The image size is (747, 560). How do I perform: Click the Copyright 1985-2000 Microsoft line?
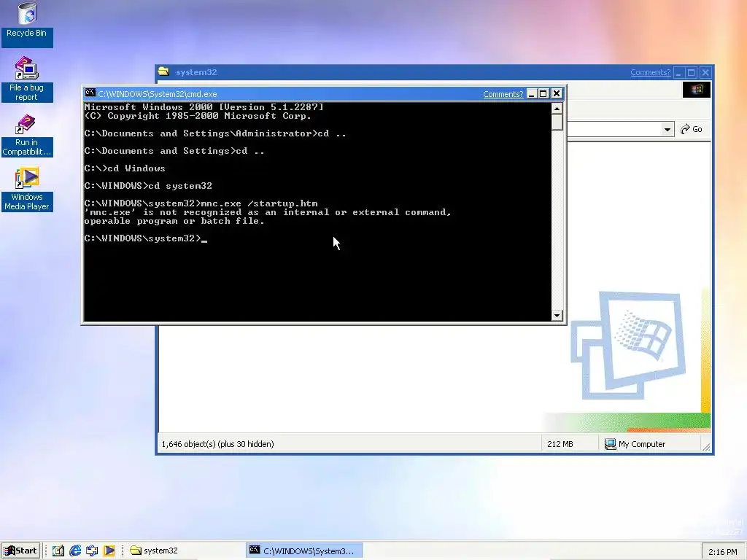(198, 116)
